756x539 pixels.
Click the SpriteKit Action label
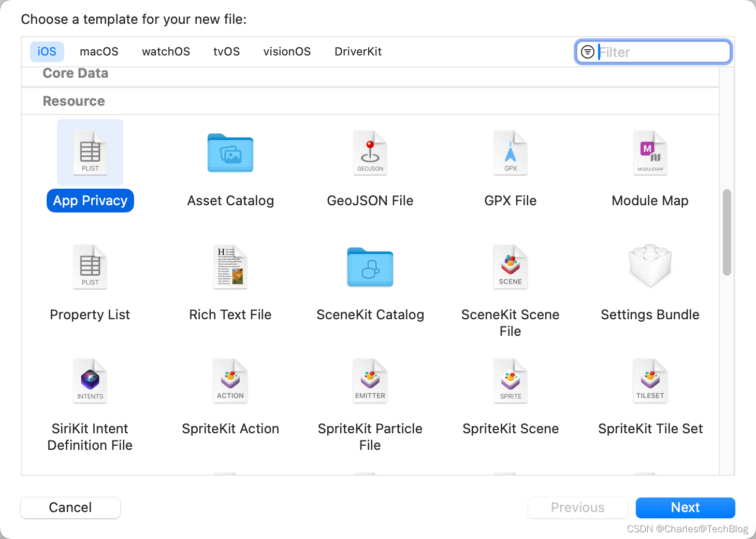[x=230, y=429]
